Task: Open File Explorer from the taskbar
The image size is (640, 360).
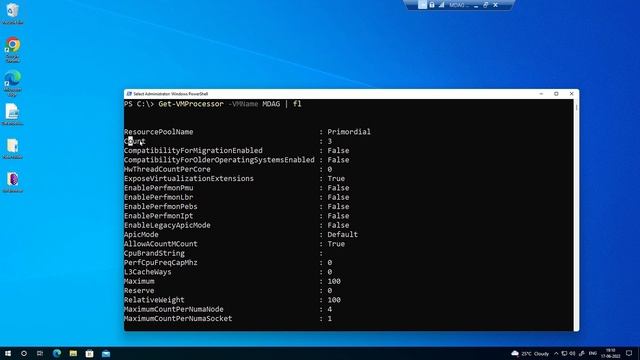Action: click(73, 353)
